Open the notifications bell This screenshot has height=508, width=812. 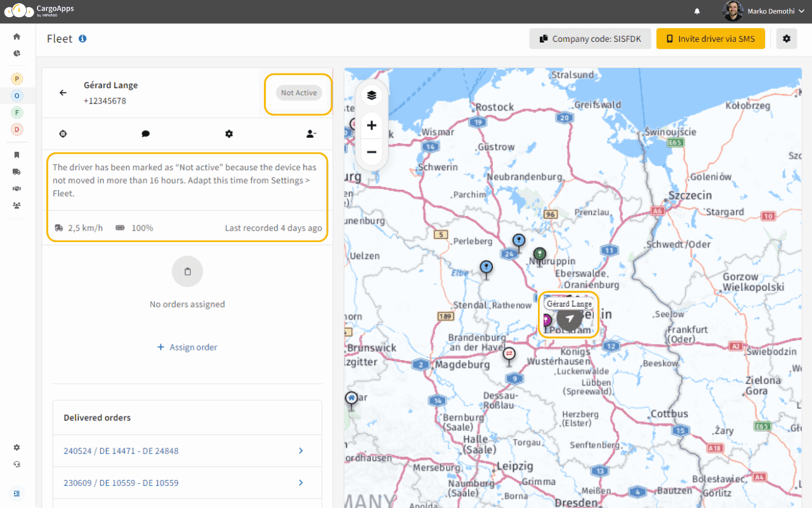pos(697,11)
